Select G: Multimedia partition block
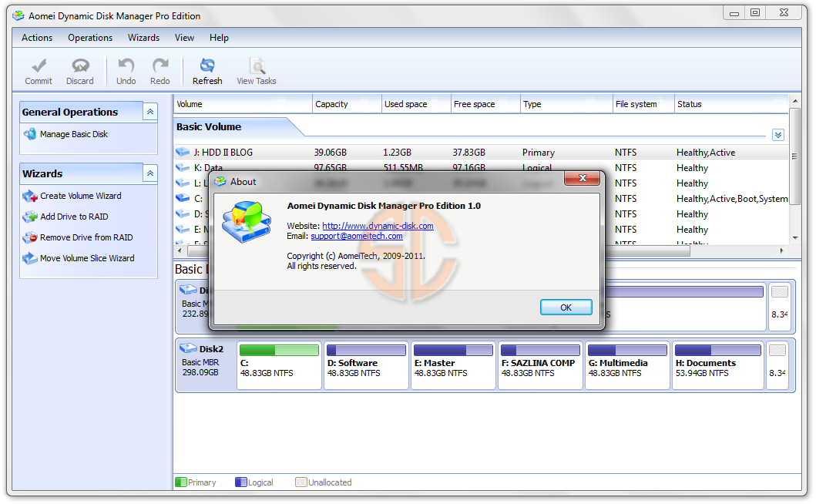Image resolution: width=816 pixels, height=504 pixels. click(x=628, y=365)
